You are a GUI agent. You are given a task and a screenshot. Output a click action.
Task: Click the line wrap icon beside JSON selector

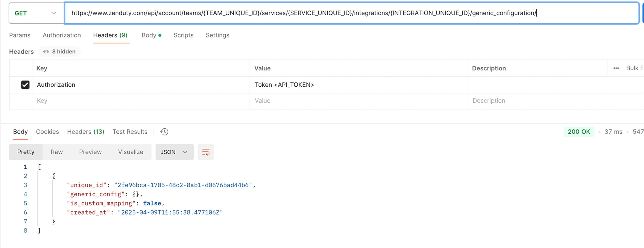[206, 152]
